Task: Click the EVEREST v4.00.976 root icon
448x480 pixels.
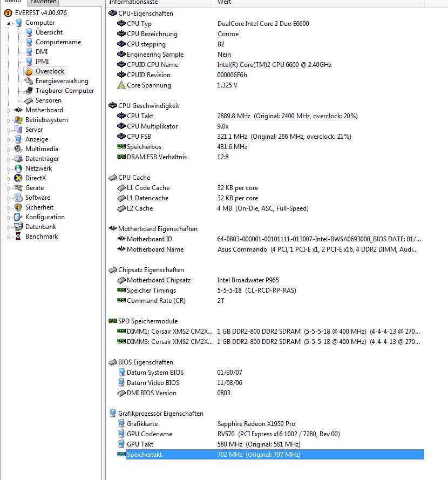Action: (8, 13)
